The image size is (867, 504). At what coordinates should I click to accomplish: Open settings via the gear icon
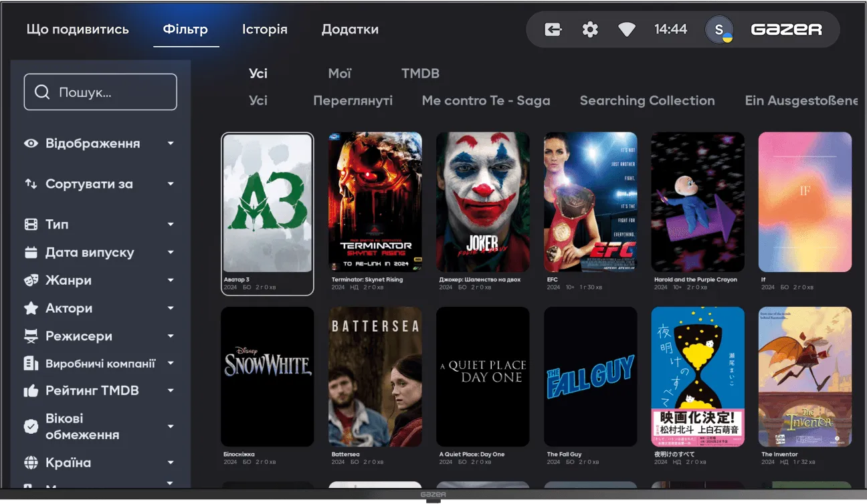pyautogui.click(x=590, y=29)
